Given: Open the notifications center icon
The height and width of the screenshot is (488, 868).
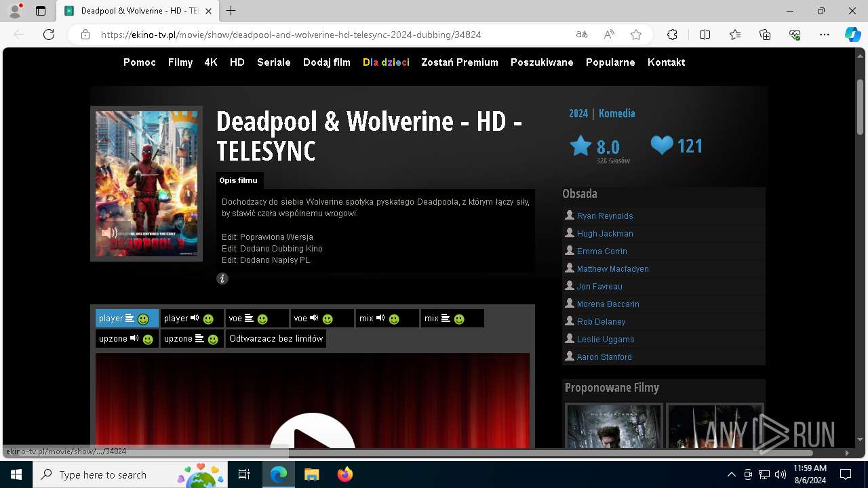Looking at the screenshot, I should click(846, 474).
